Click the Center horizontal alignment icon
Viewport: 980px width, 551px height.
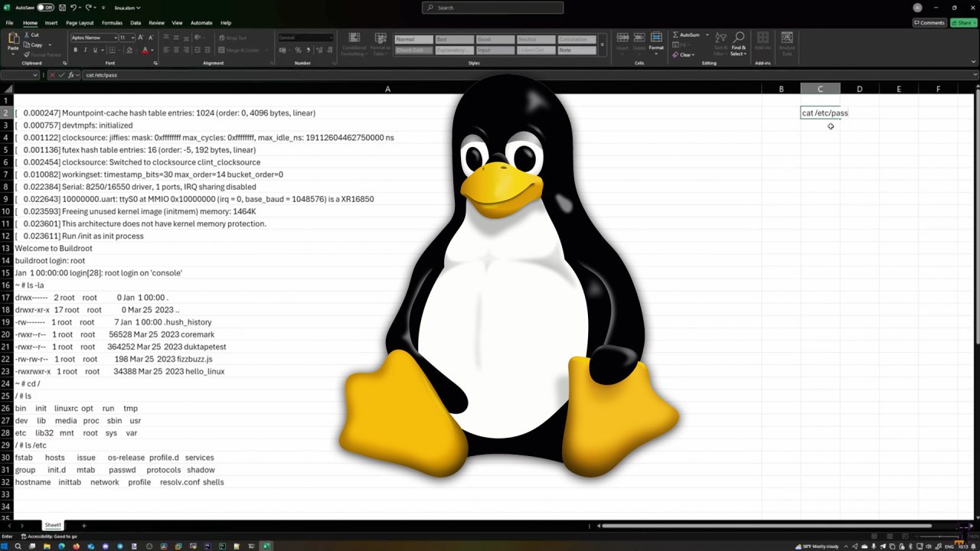click(176, 51)
